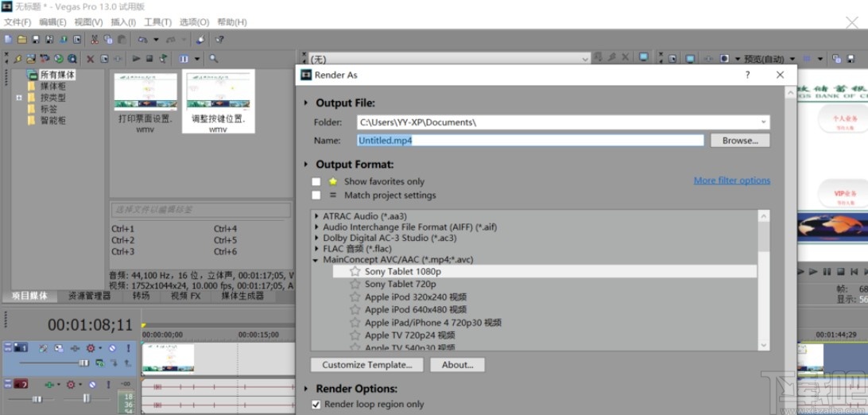Enable Match project settings checkbox
This screenshot has height=415, width=868.
pyautogui.click(x=316, y=196)
